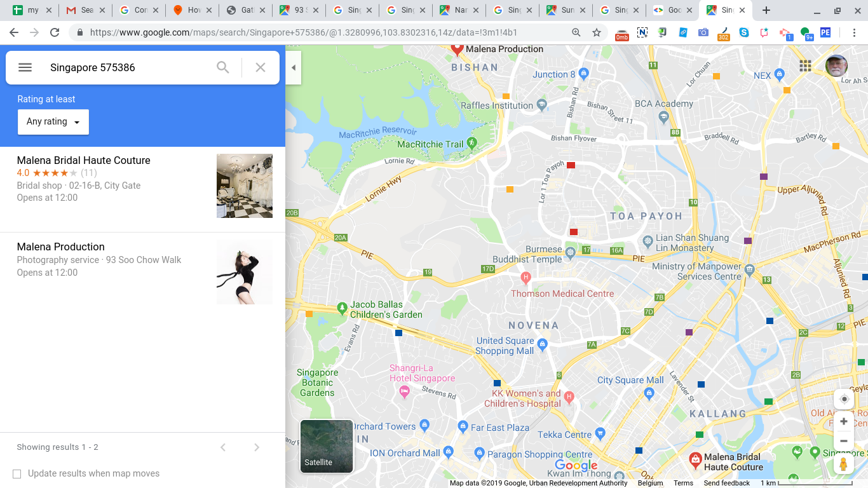Switch to the '93 S' Maps tab
Image resolution: width=868 pixels, height=488 pixels.
pos(299,10)
